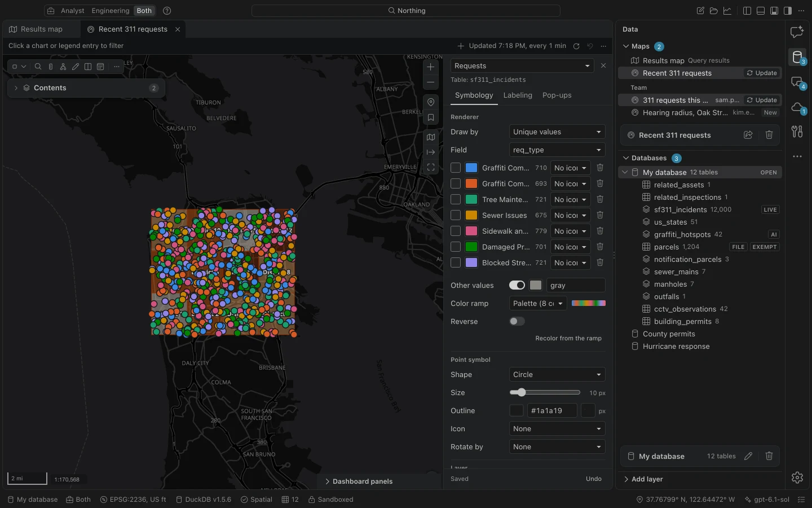Image resolution: width=812 pixels, height=508 pixels.
Task: Update the Recent 311 requests map
Action: (762, 73)
